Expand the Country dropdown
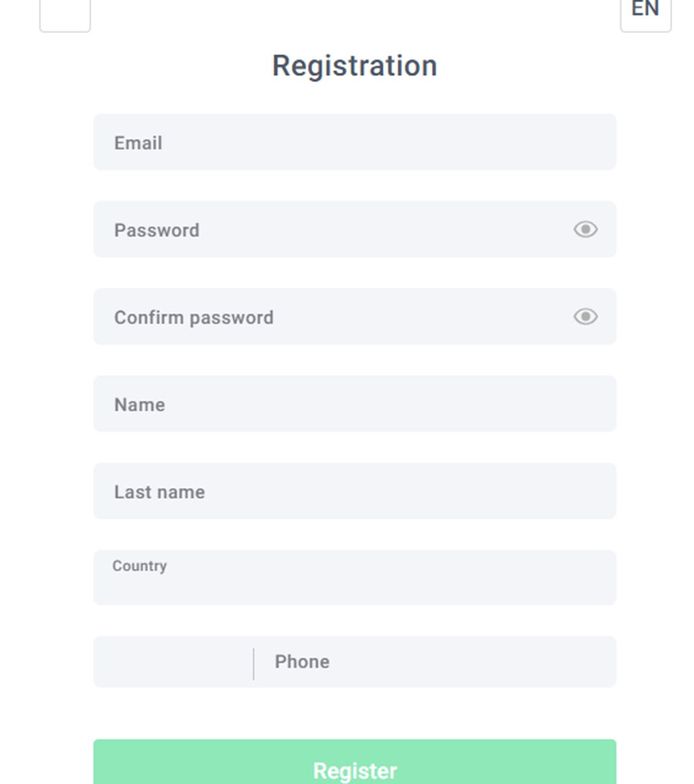Screen dimensions: 694x784 pos(354,577)
